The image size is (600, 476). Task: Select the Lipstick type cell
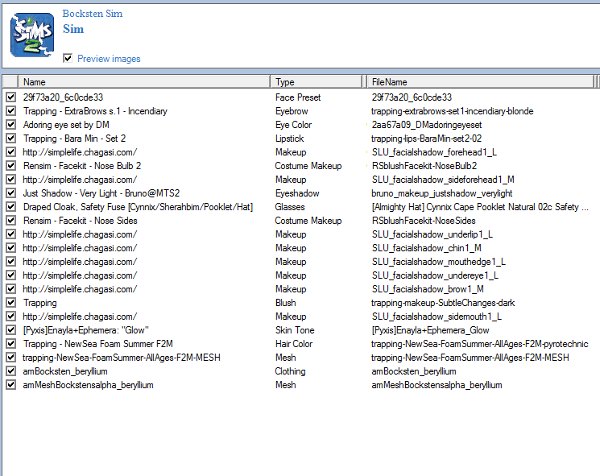point(289,139)
